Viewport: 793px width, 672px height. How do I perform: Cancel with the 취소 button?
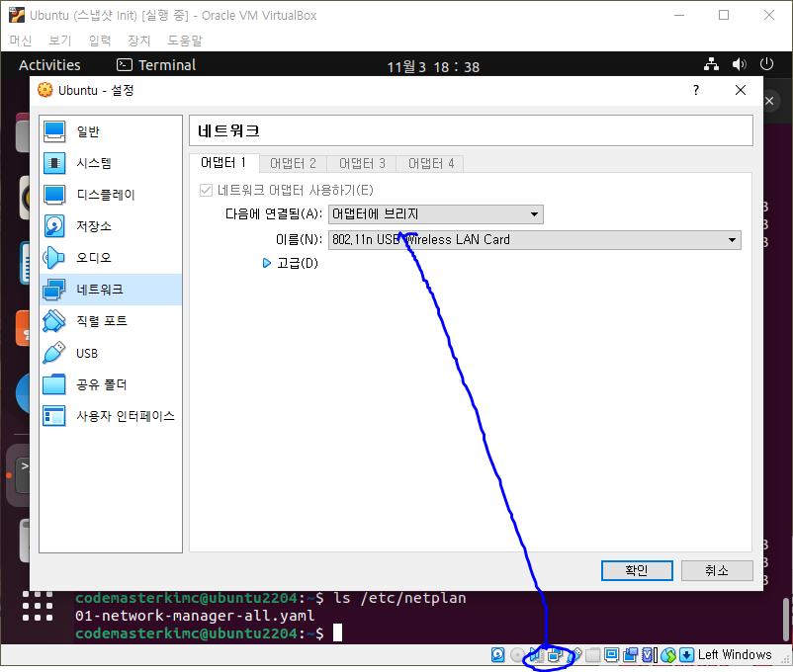[x=717, y=570]
